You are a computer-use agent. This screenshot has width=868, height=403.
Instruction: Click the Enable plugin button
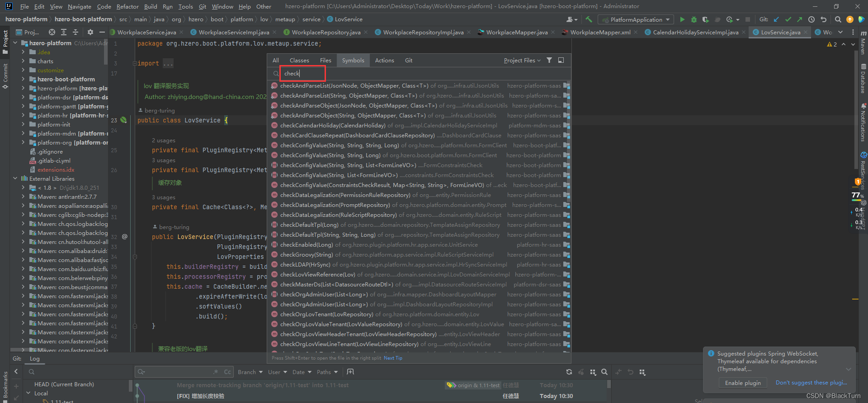(x=743, y=383)
